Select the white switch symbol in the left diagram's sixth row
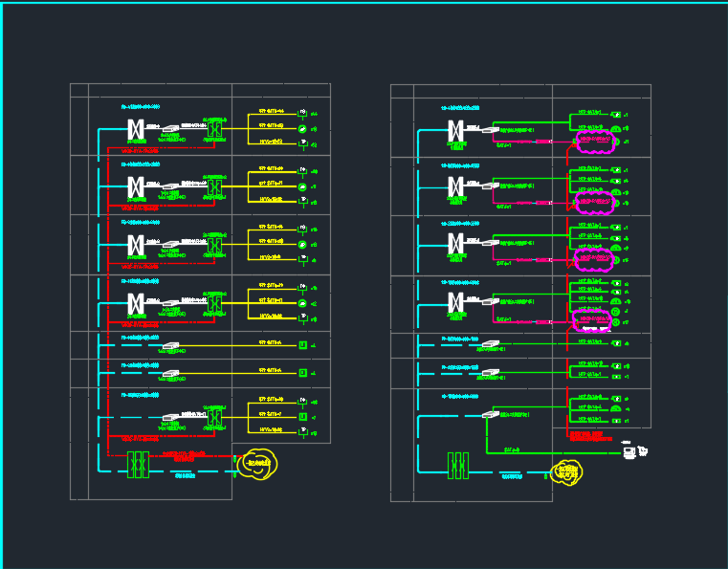 click(171, 373)
